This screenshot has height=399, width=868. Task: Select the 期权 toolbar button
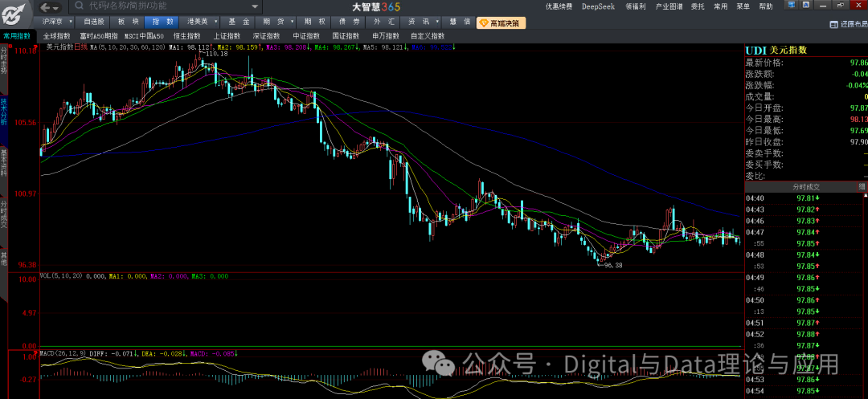click(313, 22)
